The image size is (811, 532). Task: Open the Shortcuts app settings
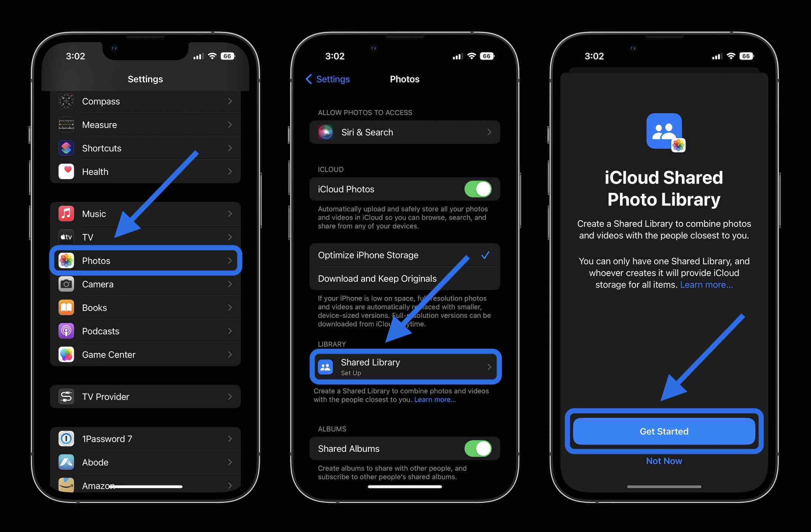145,148
